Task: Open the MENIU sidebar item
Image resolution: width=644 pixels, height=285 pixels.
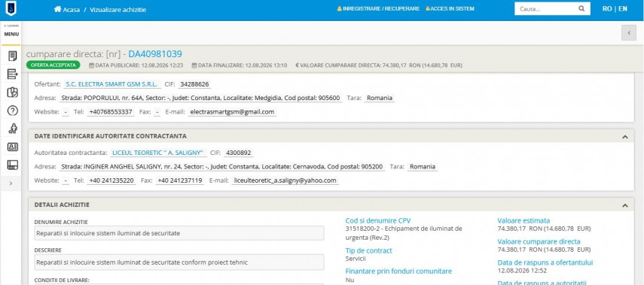Action: (x=11, y=34)
